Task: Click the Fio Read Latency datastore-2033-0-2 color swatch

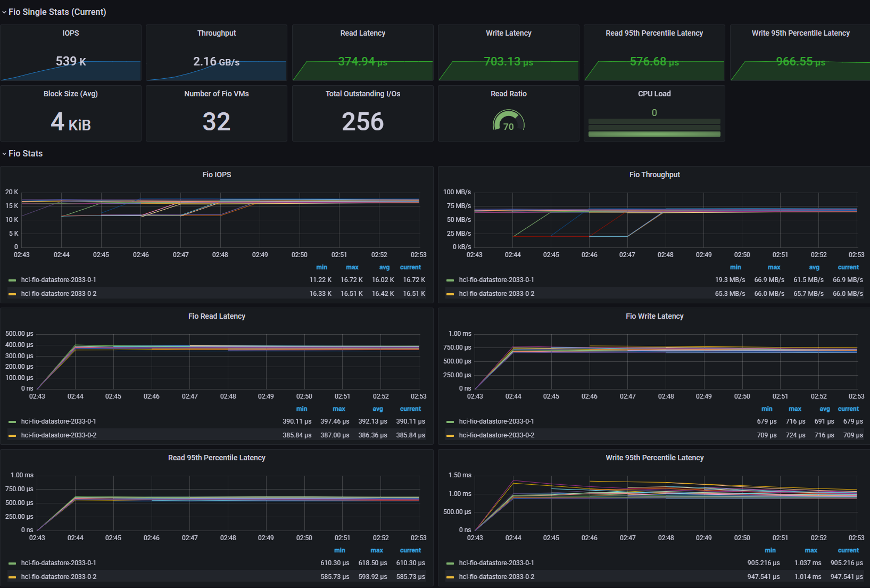Action: (x=12, y=435)
